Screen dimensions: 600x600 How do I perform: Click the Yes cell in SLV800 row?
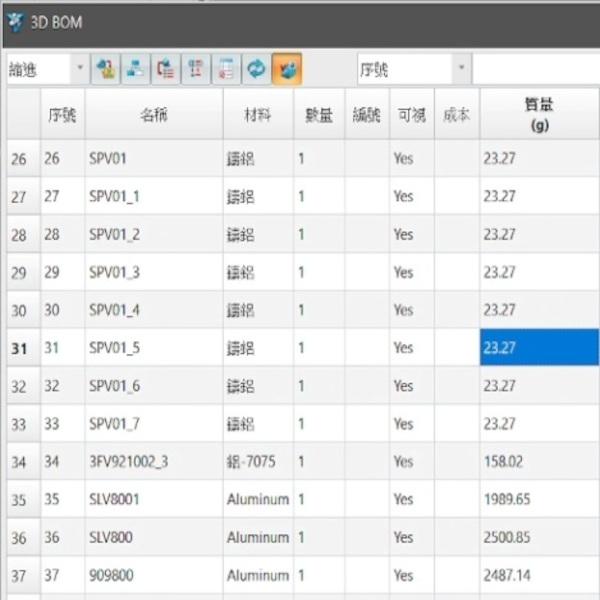point(412,538)
